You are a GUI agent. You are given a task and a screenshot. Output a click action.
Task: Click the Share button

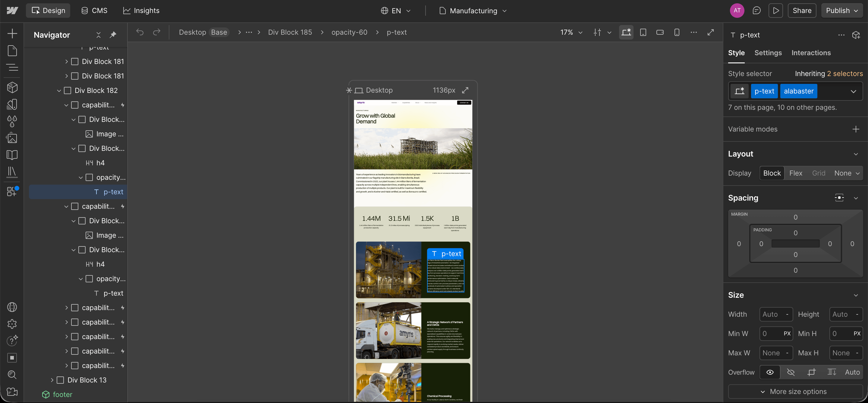tap(802, 11)
